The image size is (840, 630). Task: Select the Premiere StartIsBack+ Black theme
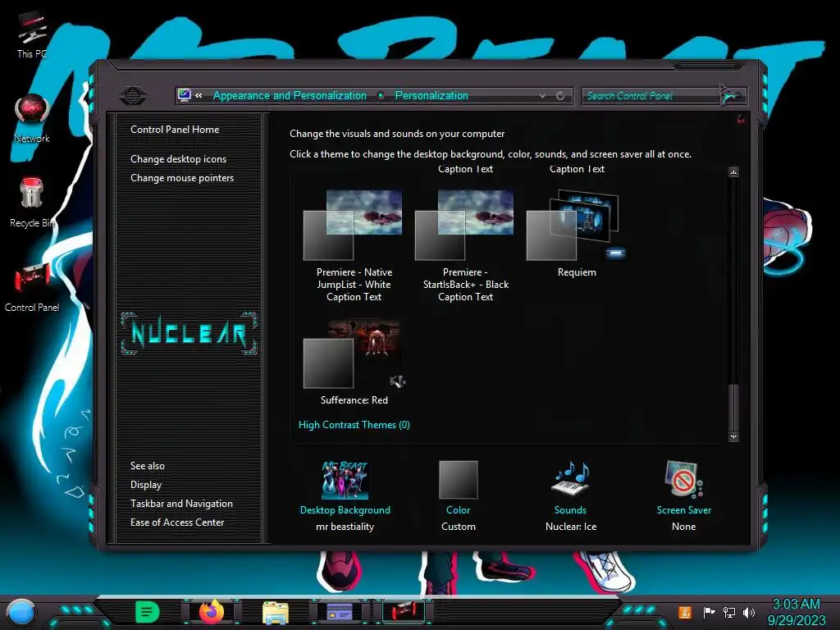[465, 246]
